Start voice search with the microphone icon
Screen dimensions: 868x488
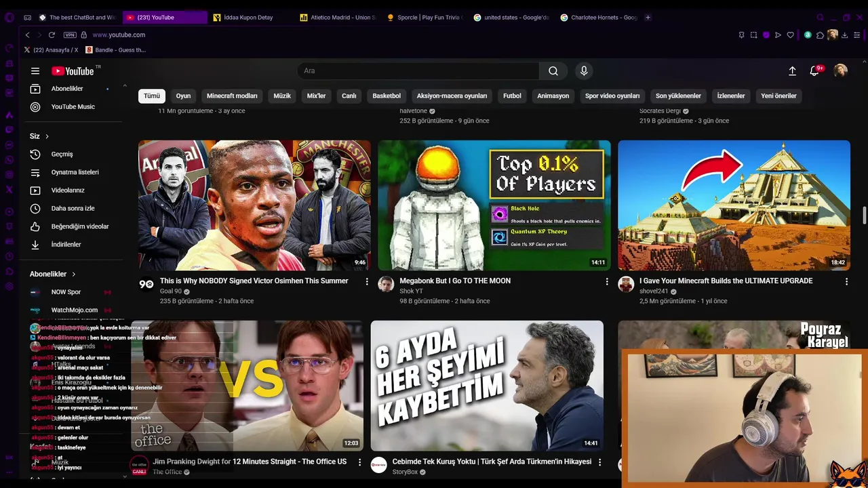pyautogui.click(x=584, y=70)
